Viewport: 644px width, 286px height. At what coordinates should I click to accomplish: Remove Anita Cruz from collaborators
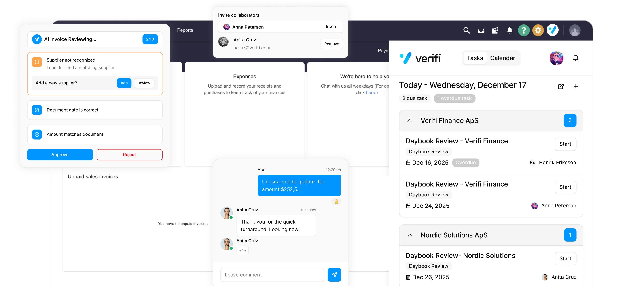click(x=331, y=44)
